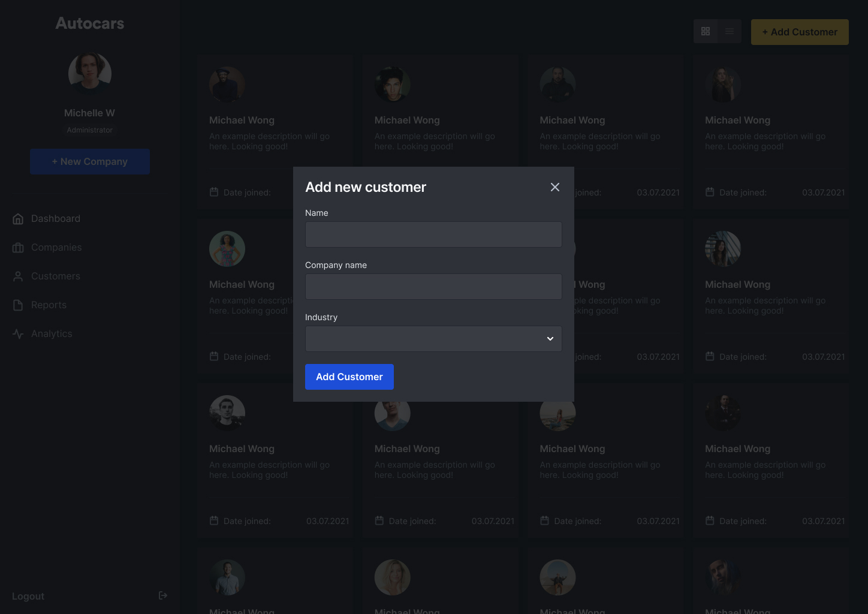Click the calendar icon in the first customer card
Image resolution: width=868 pixels, height=614 pixels.
click(x=214, y=192)
